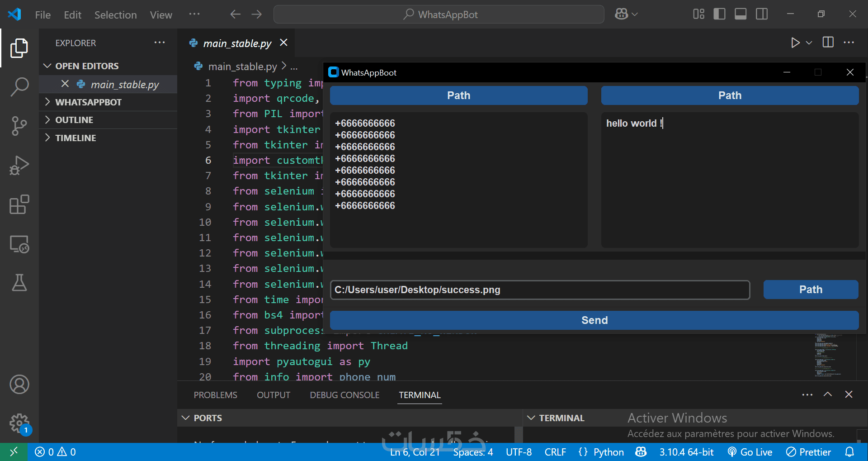Close the bottom panel
This screenshot has width=868, height=461.
[x=849, y=394]
